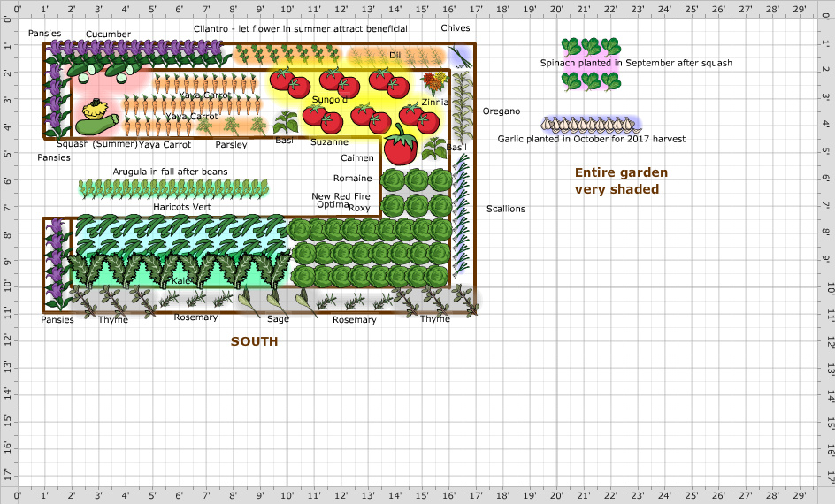Click the Parsley label

(x=231, y=145)
